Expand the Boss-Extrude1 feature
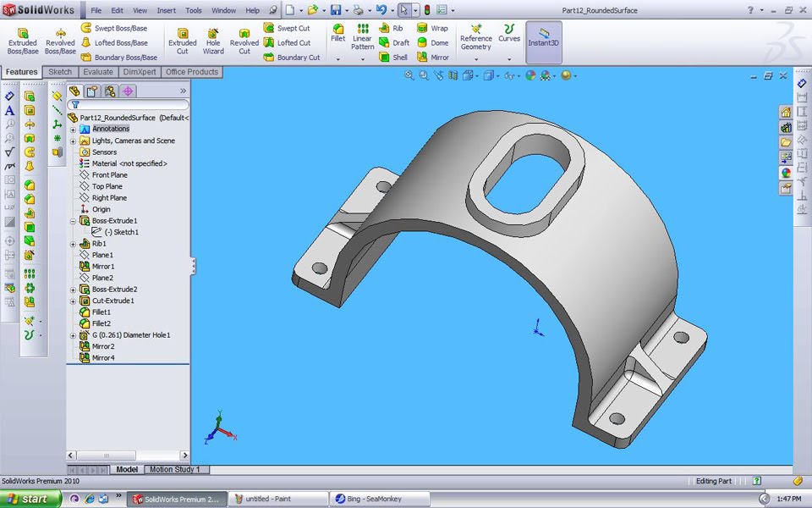 74,220
